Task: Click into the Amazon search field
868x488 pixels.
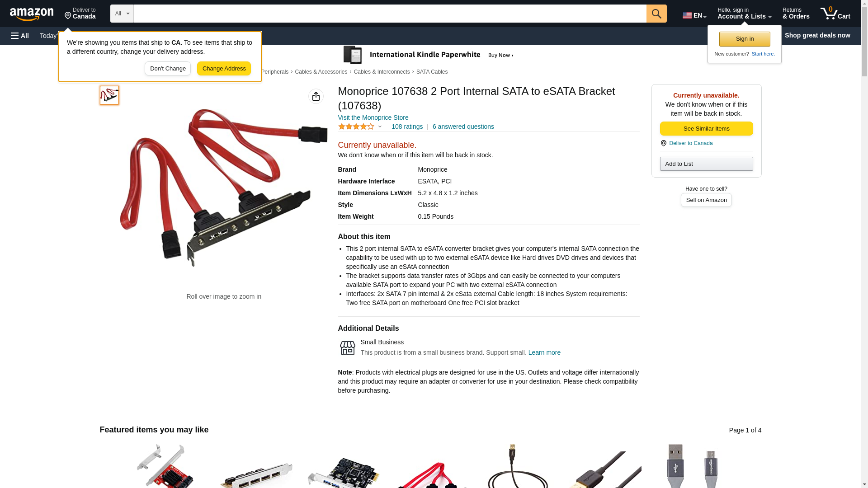Action: click(x=390, y=14)
